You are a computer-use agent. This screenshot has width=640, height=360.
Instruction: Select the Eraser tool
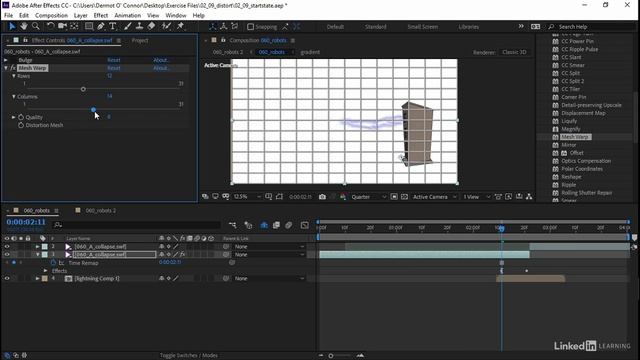point(151,26)
